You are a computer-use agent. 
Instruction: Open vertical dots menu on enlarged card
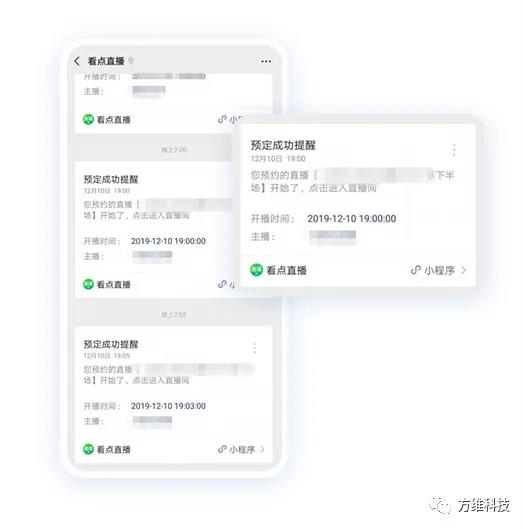(454, 150)
